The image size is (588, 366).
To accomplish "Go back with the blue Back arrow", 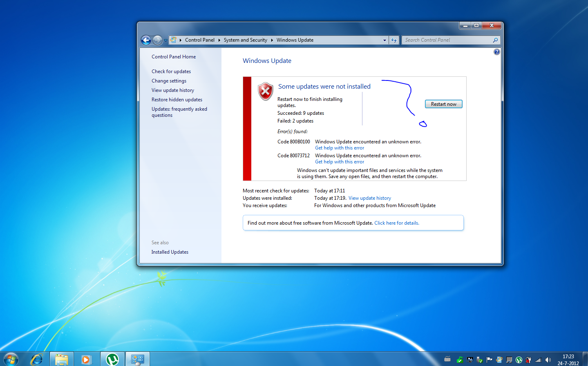I will click(x=146, y=40).
